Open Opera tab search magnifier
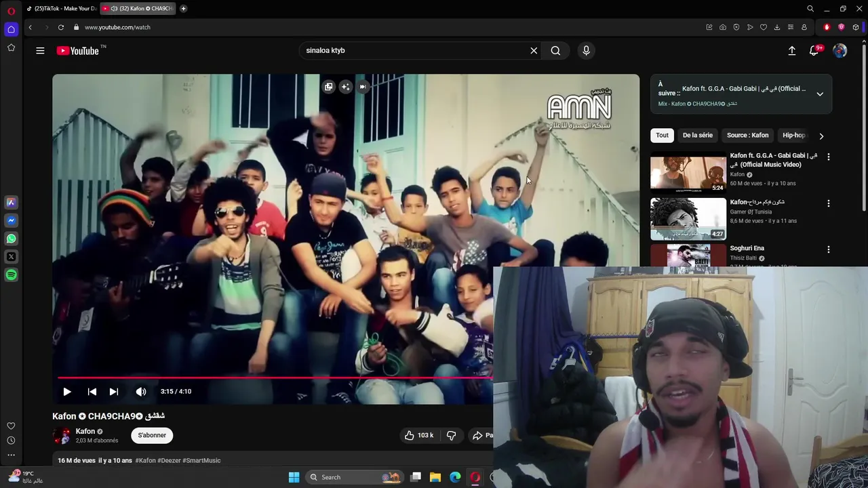This screenshot has height=488, width=868. point(810,9)
